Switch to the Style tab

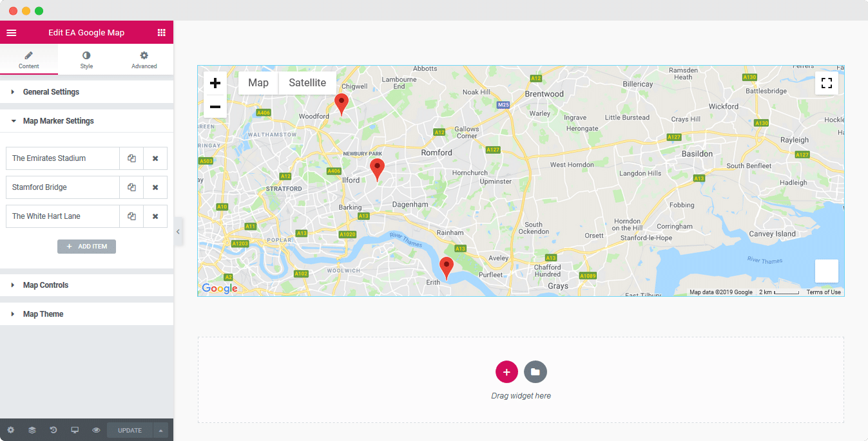[x=86, y=59]
